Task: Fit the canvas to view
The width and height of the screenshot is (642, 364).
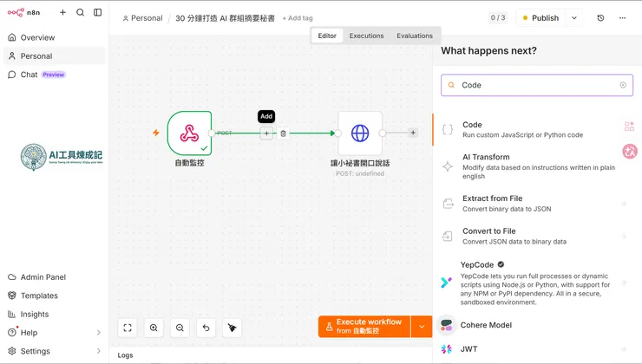Action: [128, 328]
